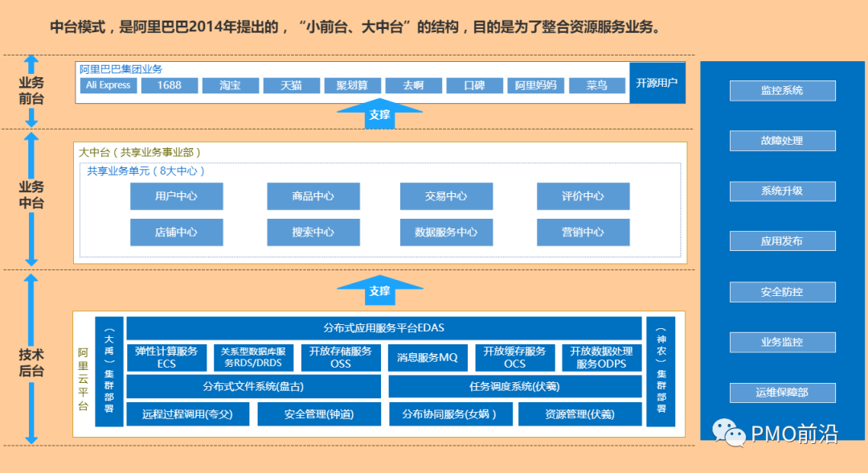Click 评价中心 box
Screen dimensions: 868x473
(x=583, y=196)
